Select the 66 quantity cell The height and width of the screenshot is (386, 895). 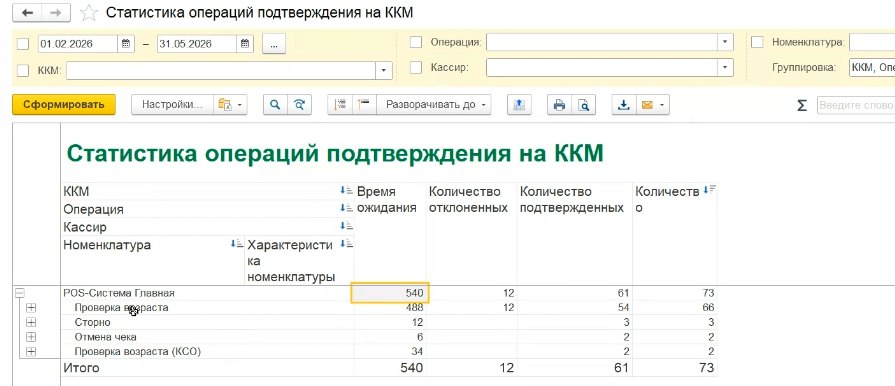pyautogui.click(x=675, y=308)
